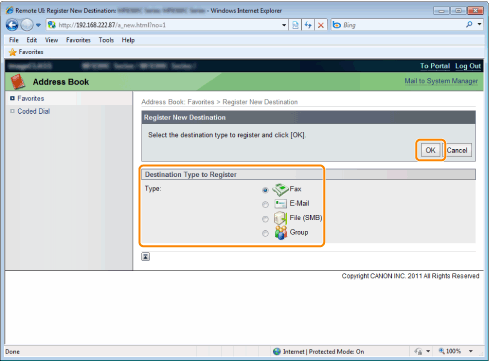Click the Bing search box

403,25
